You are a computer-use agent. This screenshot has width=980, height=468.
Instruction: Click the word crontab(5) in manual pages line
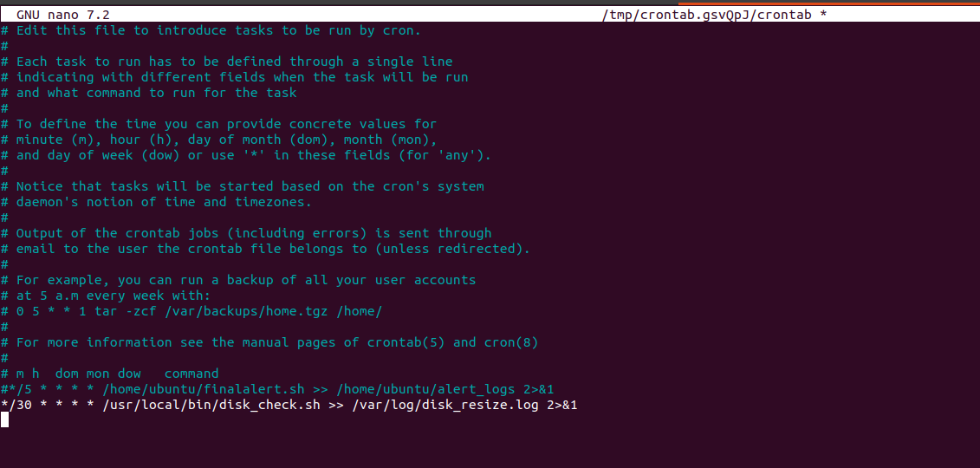click(406, 342)
